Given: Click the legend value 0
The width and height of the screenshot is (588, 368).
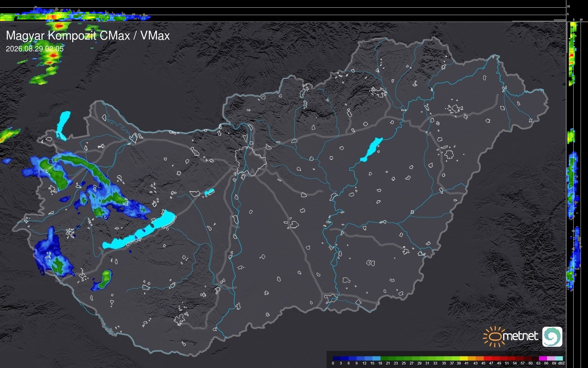Looking at the screenshot, I should 333,363.
